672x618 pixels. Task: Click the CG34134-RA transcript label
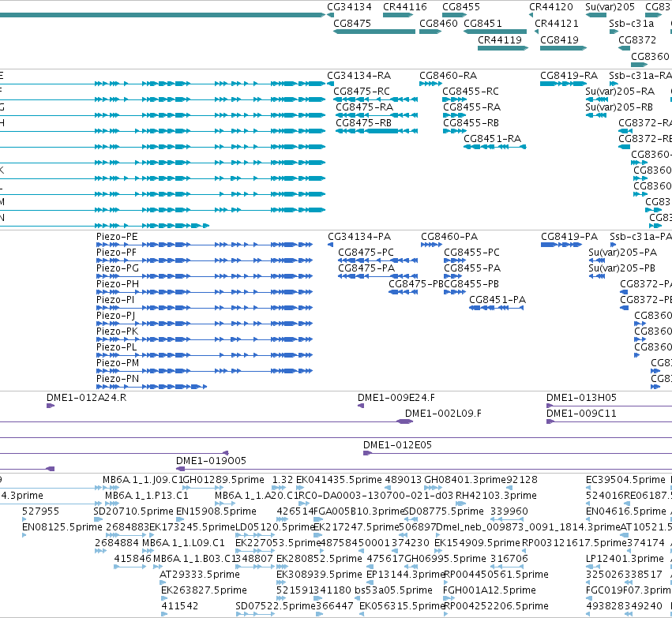[x=359, y=76]
